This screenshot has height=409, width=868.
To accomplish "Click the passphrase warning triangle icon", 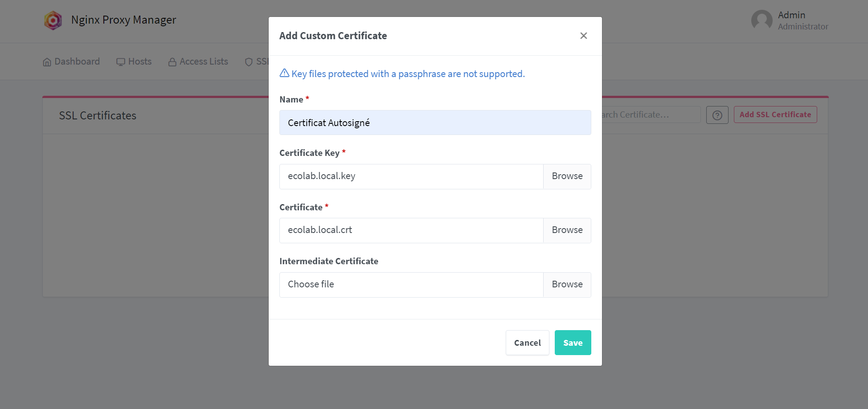I will coord(284,73).
